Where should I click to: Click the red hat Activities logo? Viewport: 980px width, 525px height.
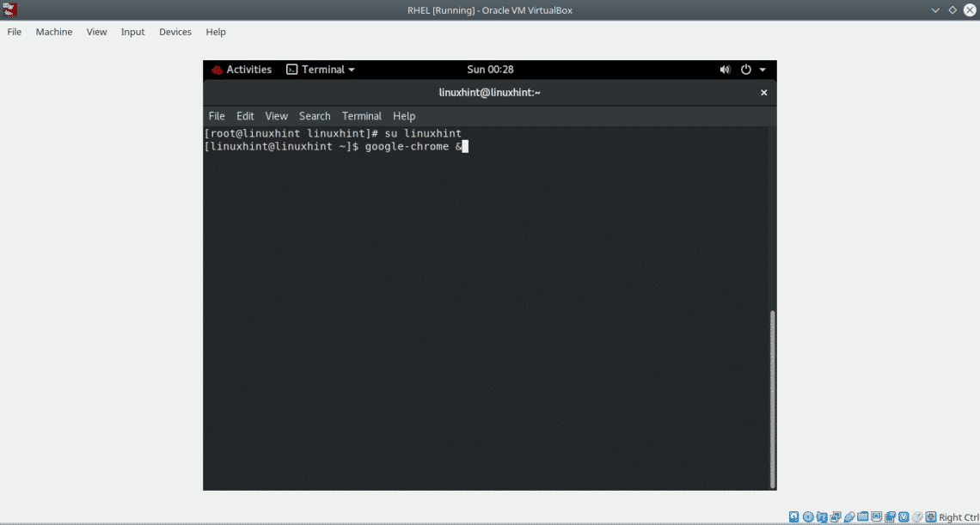click(x=217, y=70)
